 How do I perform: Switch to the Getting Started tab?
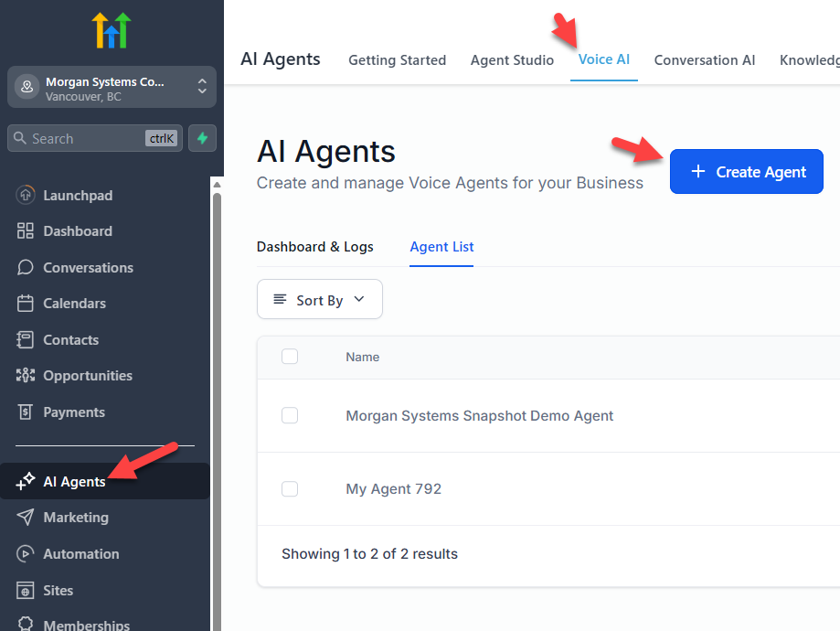397,60
